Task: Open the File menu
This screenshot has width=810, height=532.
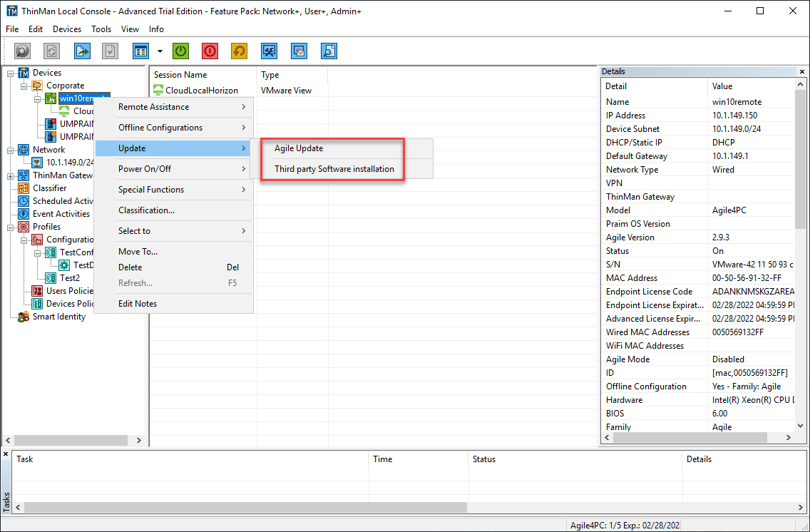Action: 12,29
